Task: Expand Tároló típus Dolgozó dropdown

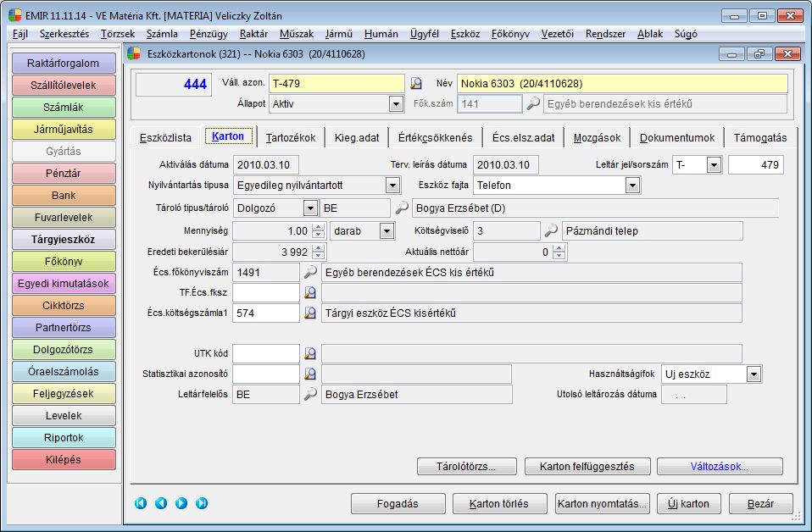Action: (310, 208)
